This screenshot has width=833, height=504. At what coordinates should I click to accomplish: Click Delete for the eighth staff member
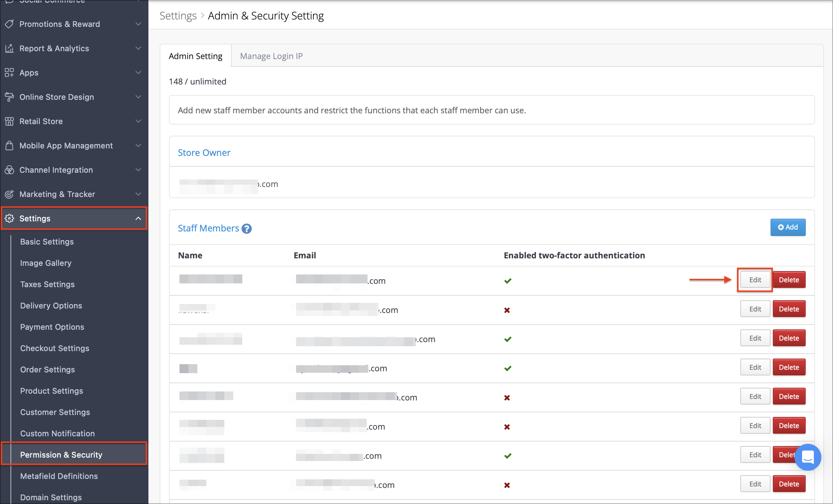tap(789, 484)
